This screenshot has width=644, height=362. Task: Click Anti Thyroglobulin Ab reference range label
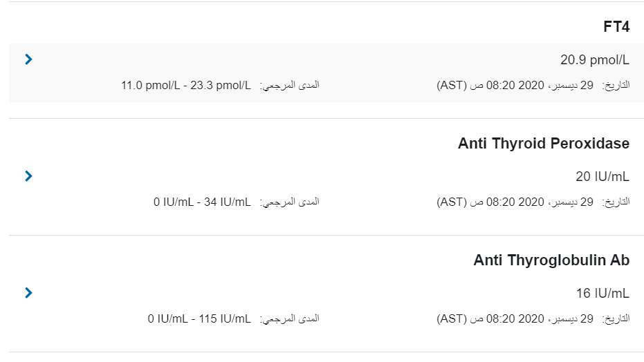click(290, 318)
